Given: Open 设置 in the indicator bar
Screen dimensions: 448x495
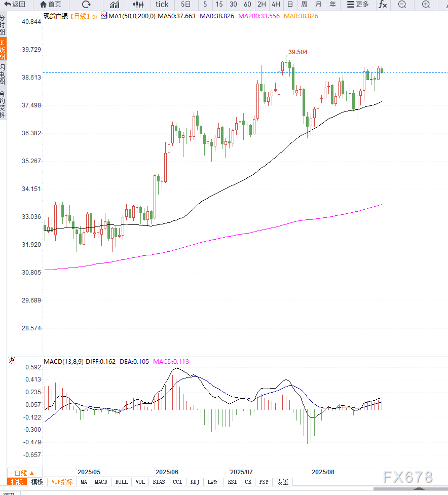Looking at the screenshot, I should [x=282, y=482].
